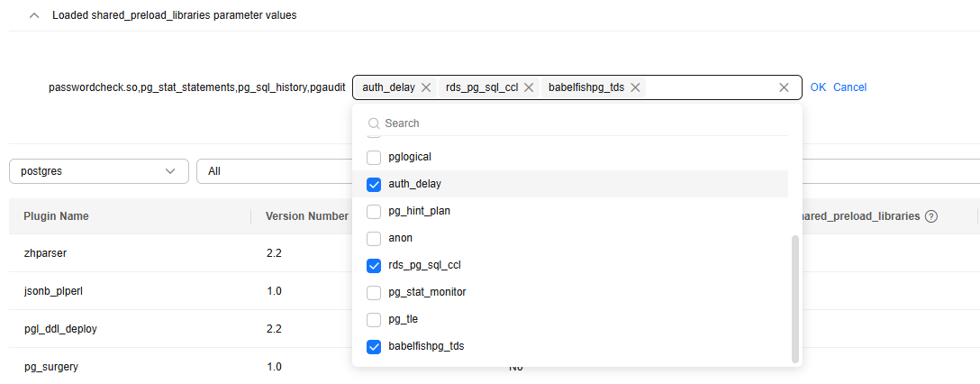980x384 pixels.
Task: Open the postgres database dropdown
Action: (99, 171)
